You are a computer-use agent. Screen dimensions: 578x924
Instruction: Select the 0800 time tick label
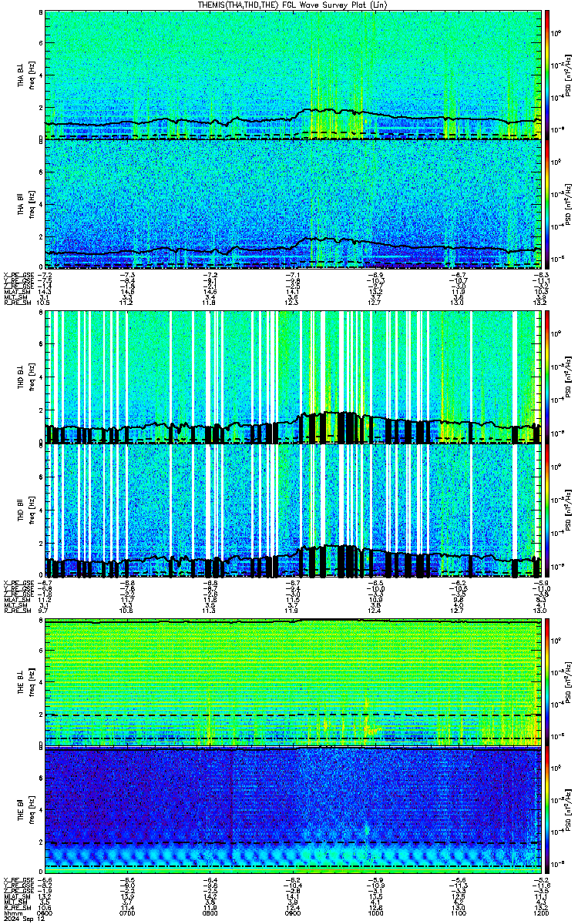[210, 912]
